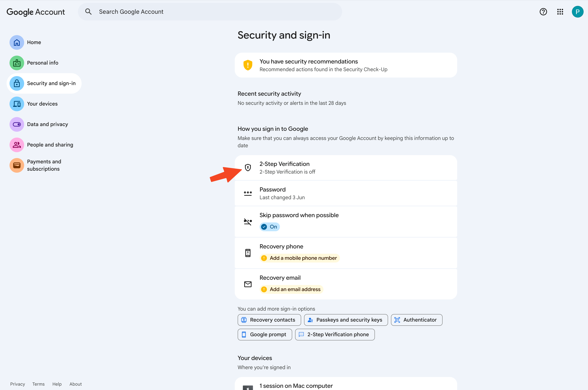Open the Password settings row
The image size is (588, 390).
point(346,193)
